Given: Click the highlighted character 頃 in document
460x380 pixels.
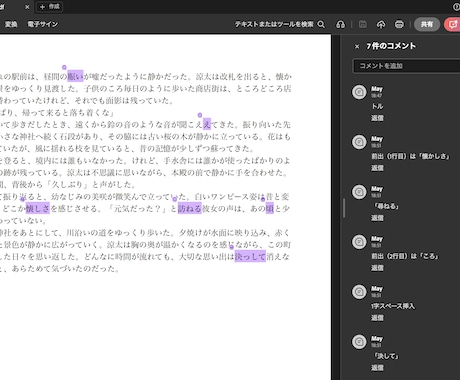Looking at the screenshot, I should pyautogui.click(x=270, y=208).
